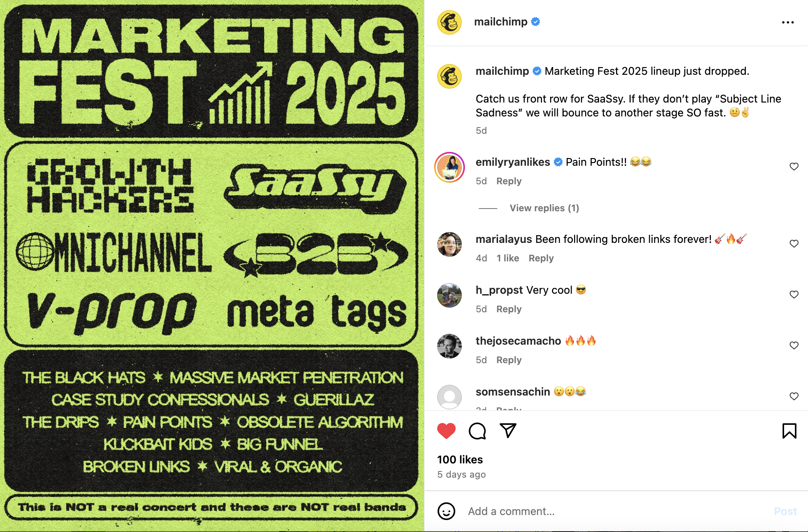Show the 1 like on marialayus' comment

(508, 258)
